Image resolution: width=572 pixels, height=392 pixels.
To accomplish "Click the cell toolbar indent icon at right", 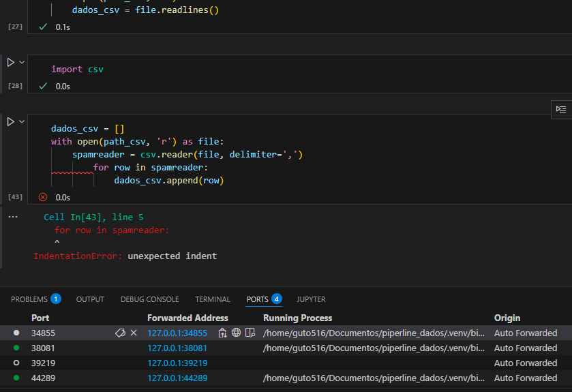I will [x=561, y=109].
